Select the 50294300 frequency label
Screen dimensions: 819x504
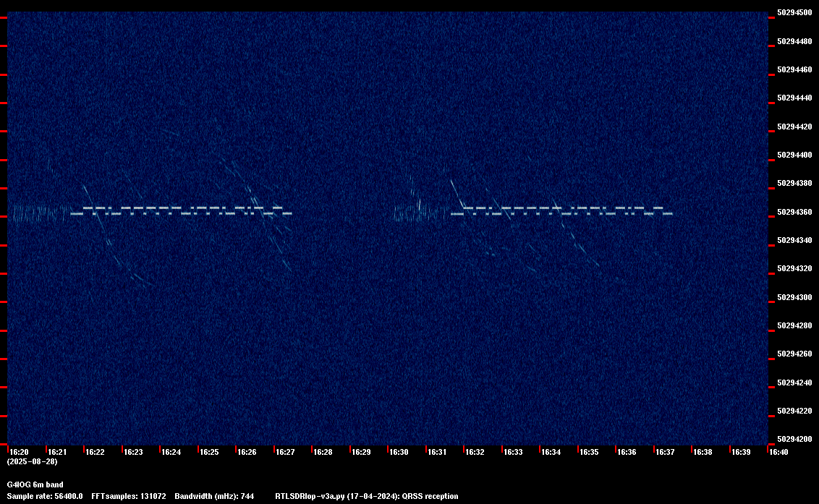tap(794, 297)
